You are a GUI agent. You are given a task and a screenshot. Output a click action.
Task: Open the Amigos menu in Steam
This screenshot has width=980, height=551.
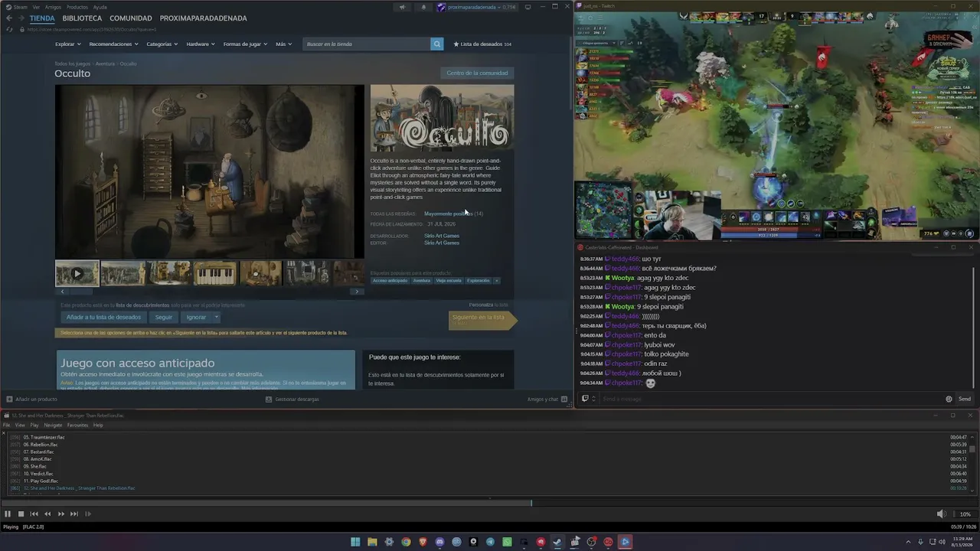(x=53, y=7)
